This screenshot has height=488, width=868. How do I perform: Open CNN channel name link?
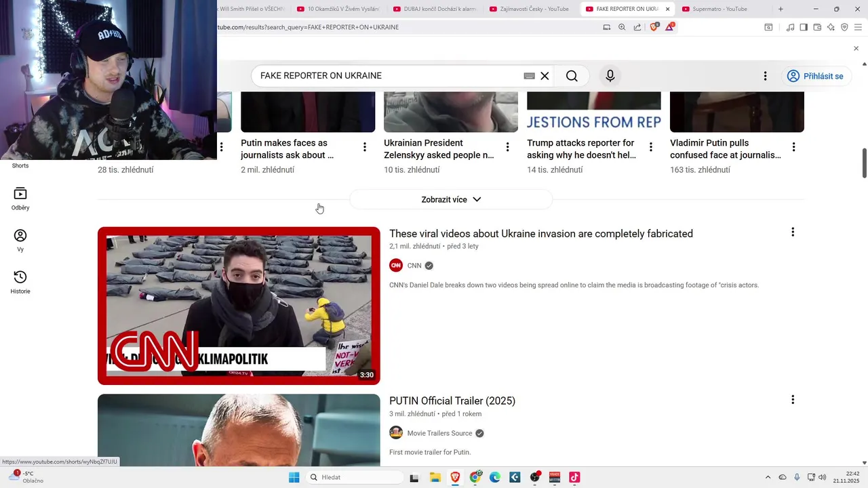(414, 266)
